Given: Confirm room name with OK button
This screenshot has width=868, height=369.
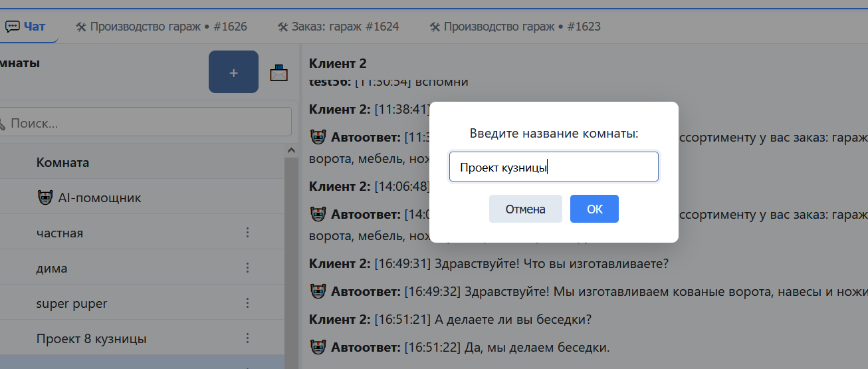Looking at the screenshot, I should (x=594, y=209).
